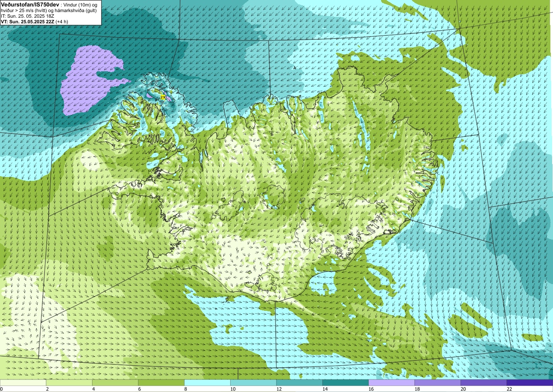Click the 0–2 m/s palest legend swatch
The image size is (553, 392).
click(x=23, y=383)
